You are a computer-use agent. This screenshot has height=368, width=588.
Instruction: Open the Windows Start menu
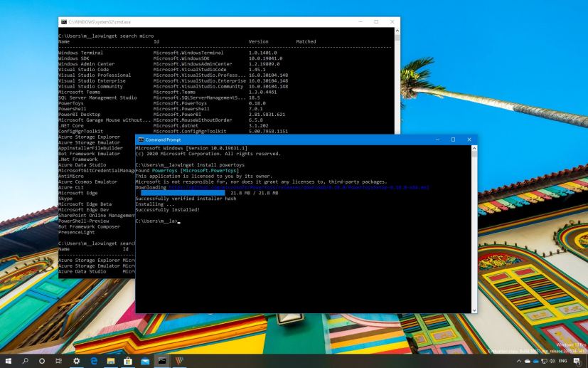[x=8, y=362]
